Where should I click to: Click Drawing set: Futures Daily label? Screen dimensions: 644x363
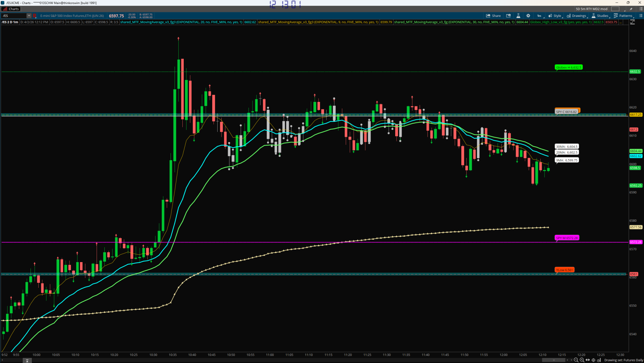coord(623,360)
